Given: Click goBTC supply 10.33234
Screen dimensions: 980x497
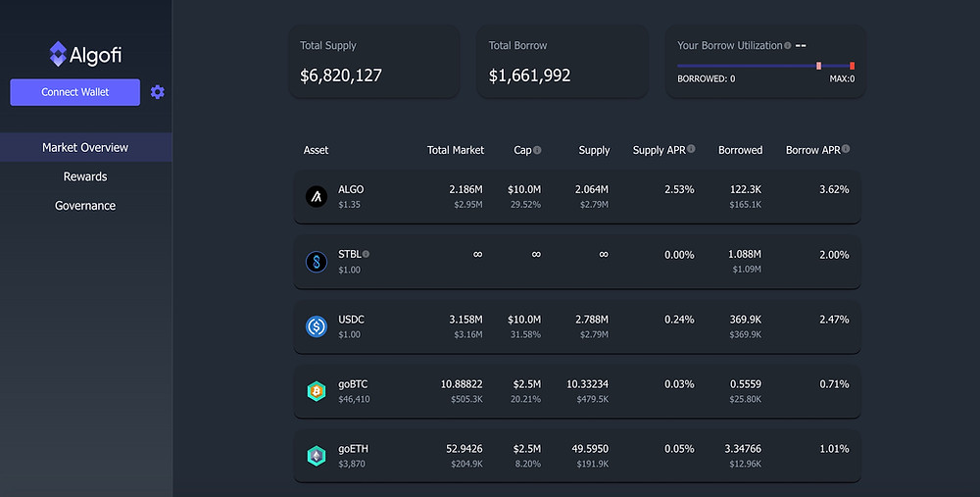Looking at the screenshot, I should click(587, 384).
